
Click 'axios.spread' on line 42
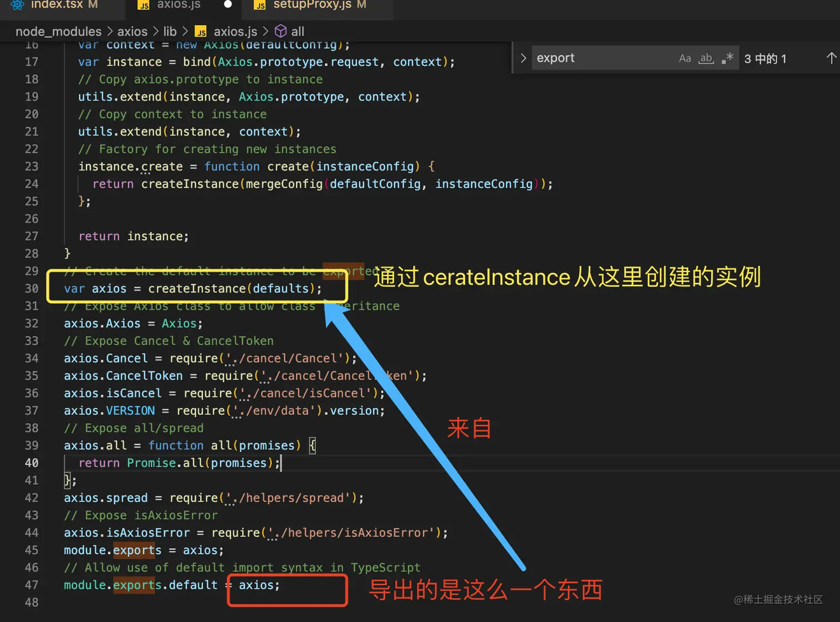[106, 498]
